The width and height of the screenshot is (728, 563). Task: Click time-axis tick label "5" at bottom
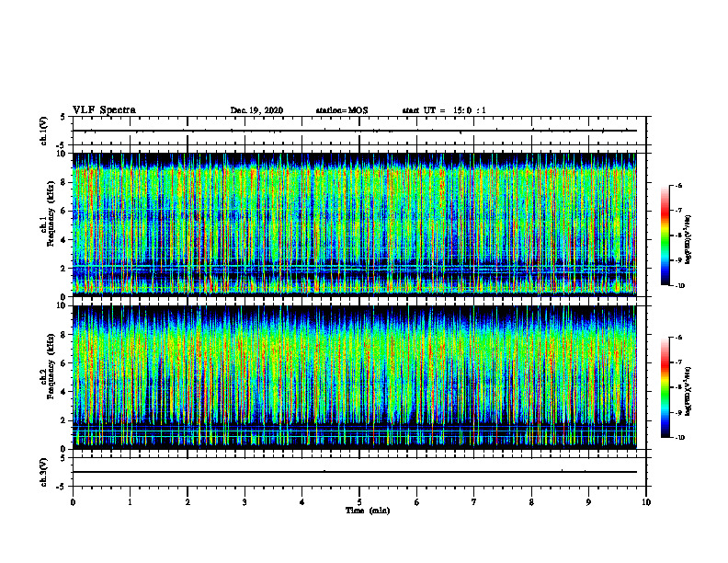359,502
